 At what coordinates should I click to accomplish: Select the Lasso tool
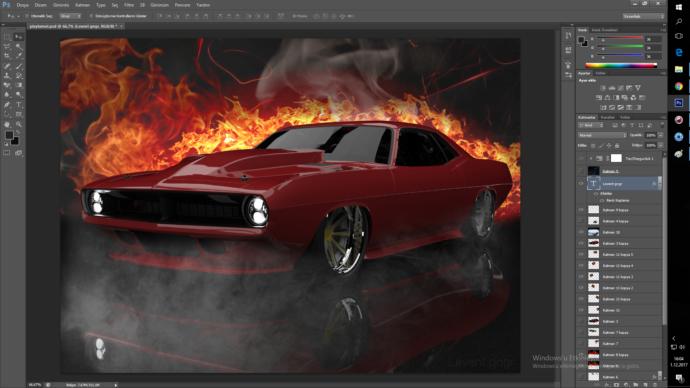tap(7, 46)
